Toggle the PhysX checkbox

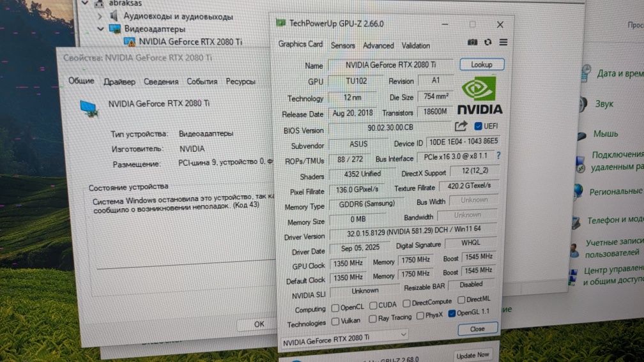coord(420,315)
